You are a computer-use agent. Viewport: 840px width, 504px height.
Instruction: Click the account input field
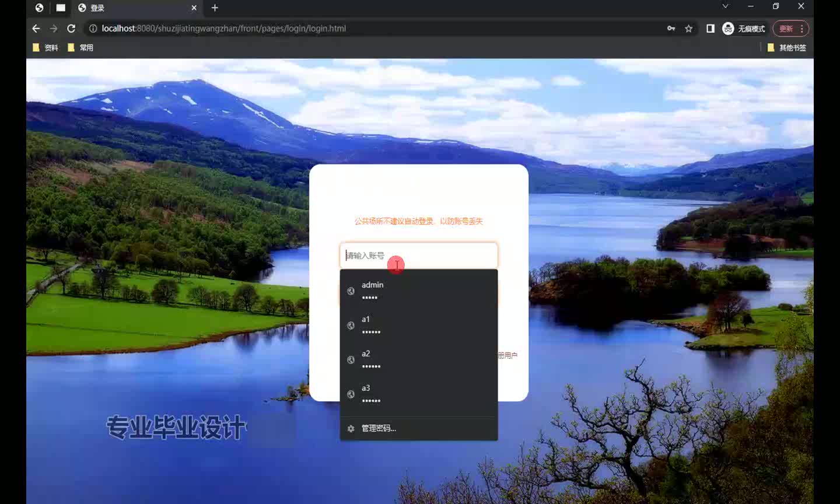[419, 256]
